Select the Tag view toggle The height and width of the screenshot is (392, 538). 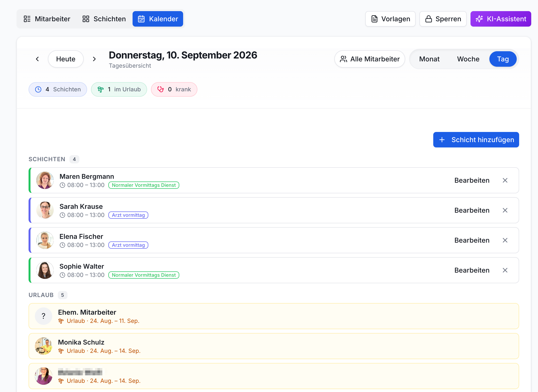tap(503, 59)
